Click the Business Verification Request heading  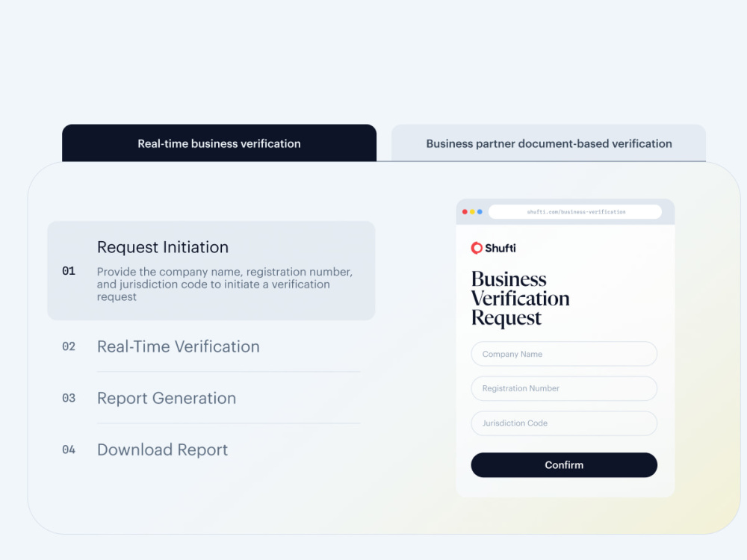coord(520,299)
